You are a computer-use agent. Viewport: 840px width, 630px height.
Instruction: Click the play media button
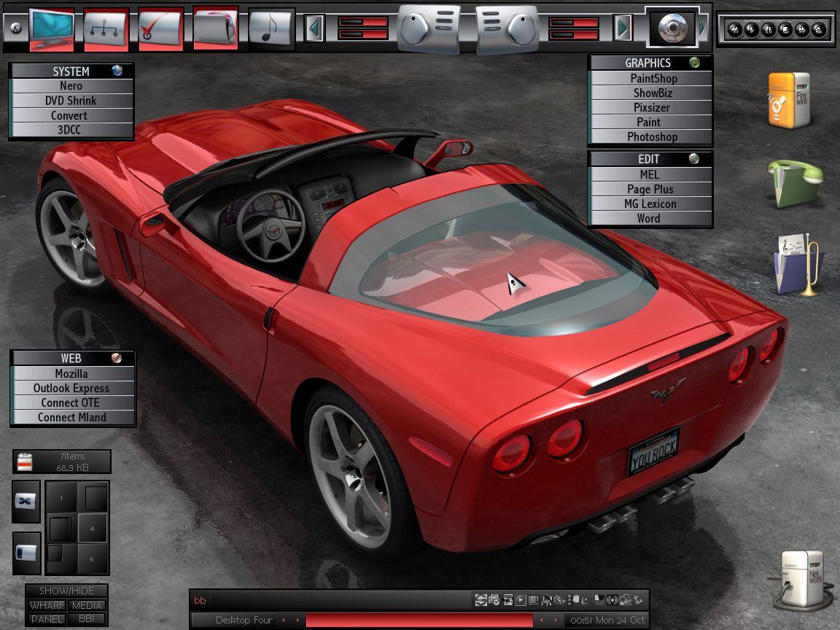coord(751,29)
